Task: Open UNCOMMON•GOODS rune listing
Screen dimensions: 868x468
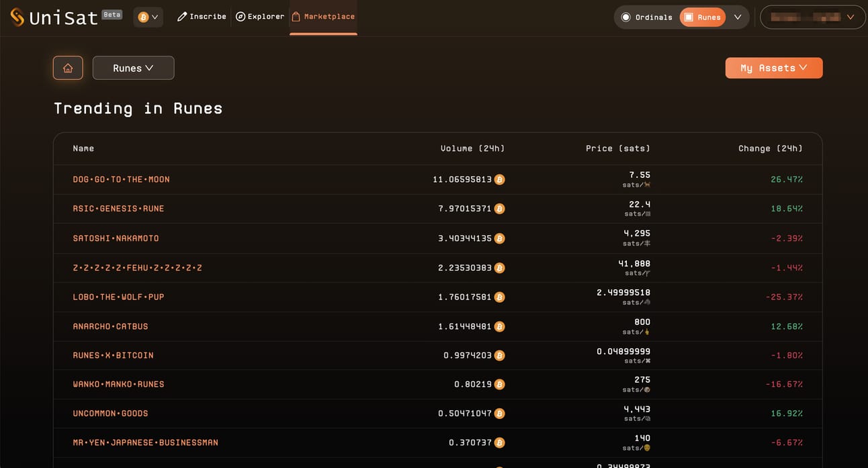Action: [110, 414]
